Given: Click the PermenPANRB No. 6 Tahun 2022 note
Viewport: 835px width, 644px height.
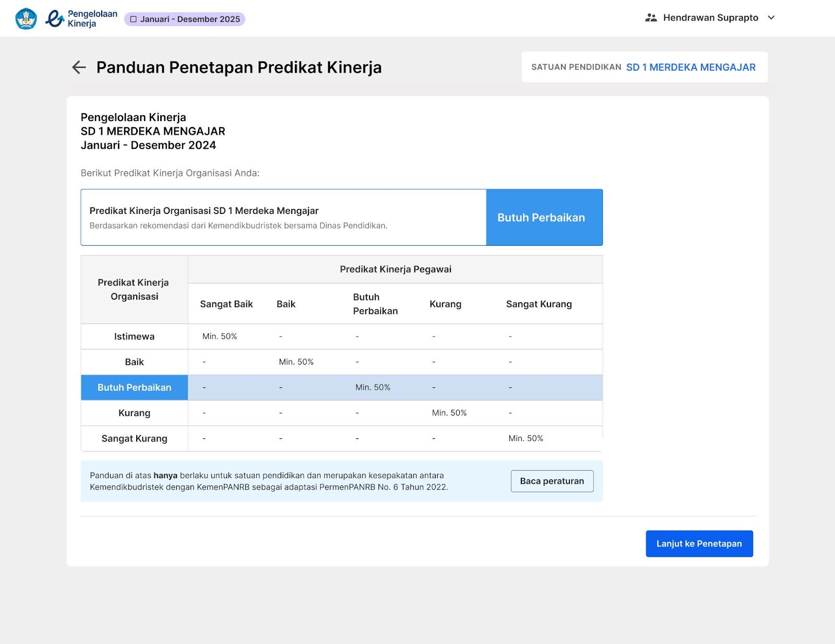Looking at the screenshot, I should (269, 482).
